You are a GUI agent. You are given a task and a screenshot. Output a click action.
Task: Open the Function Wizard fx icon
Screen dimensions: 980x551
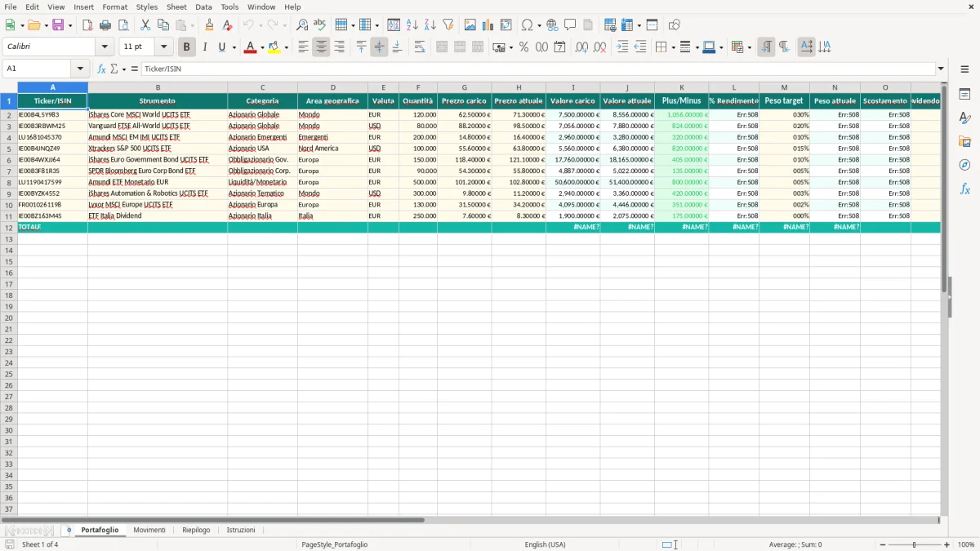(x=101, y=69)
